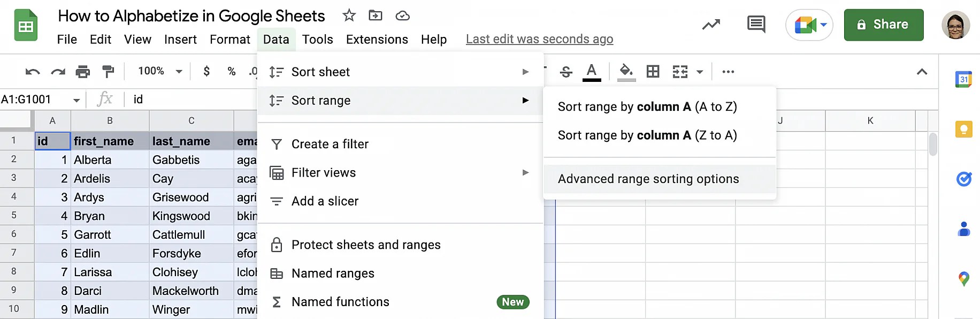
Task: Open Contacts side panel
Action: [x=963, y=229]
